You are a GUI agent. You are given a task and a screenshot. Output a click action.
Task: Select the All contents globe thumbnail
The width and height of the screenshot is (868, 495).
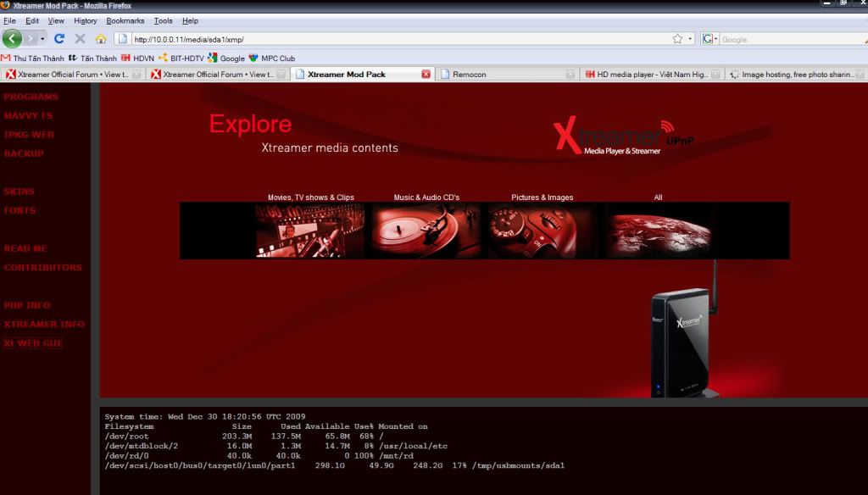658,231
